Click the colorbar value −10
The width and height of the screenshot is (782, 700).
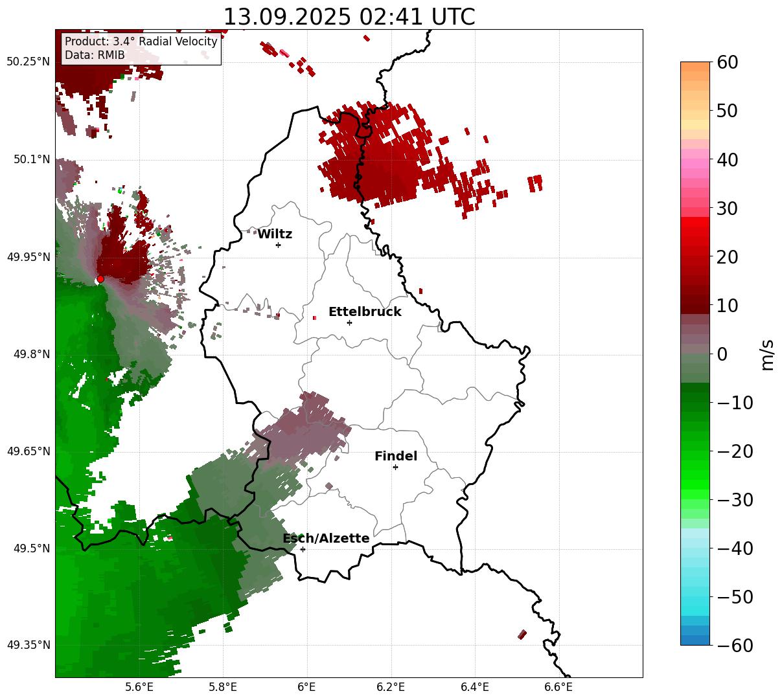[734, 403]
